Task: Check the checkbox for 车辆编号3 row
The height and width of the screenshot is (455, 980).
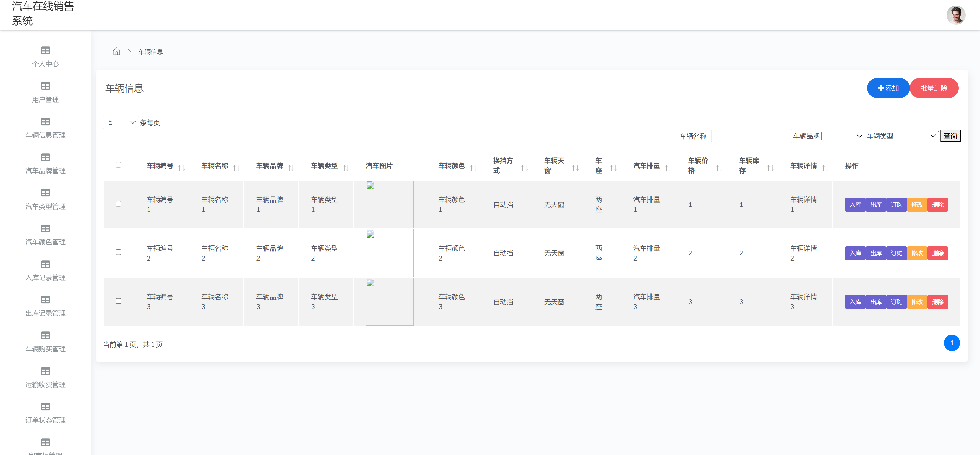Action: coord(118,301)
